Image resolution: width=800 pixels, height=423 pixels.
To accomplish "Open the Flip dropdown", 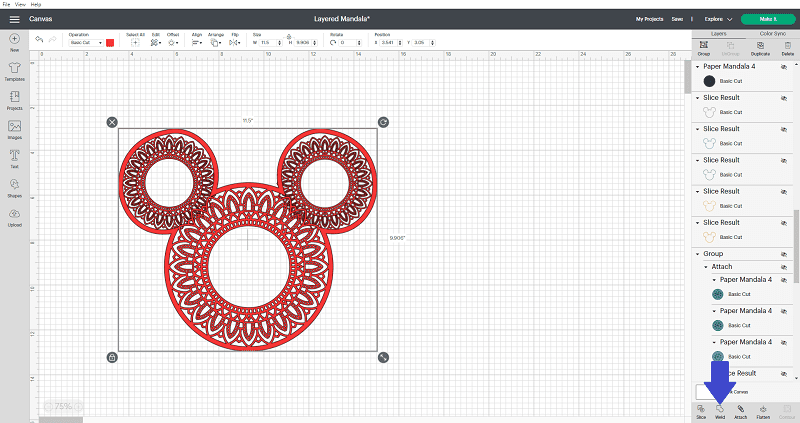I will coord(234,43).
